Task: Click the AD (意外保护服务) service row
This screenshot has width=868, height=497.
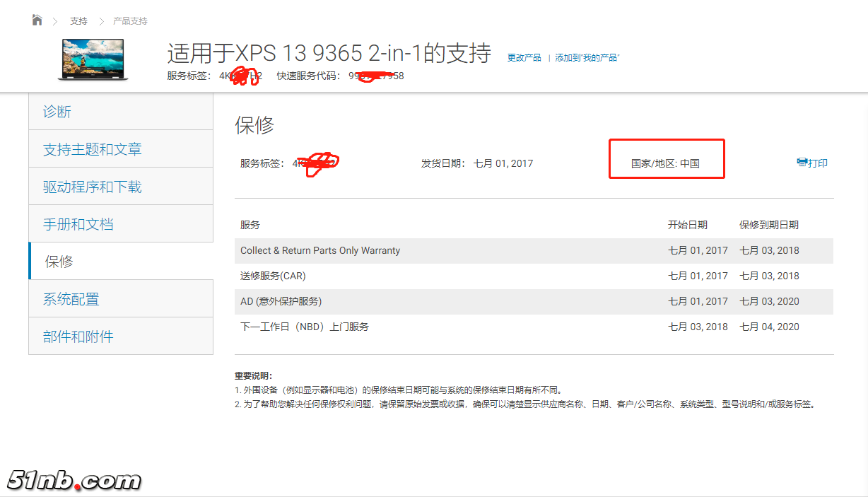Action: 281,301
